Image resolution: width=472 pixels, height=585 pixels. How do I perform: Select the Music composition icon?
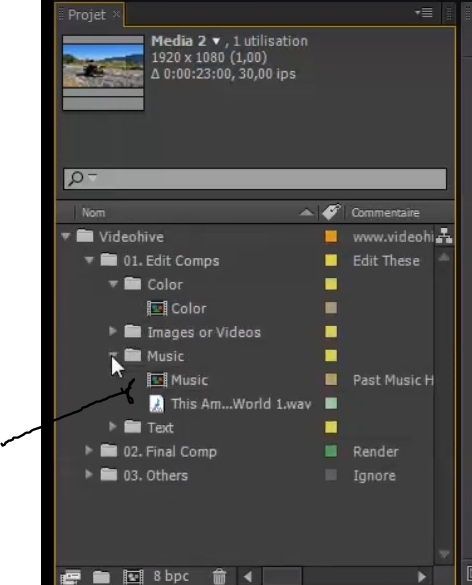point(157,380)
